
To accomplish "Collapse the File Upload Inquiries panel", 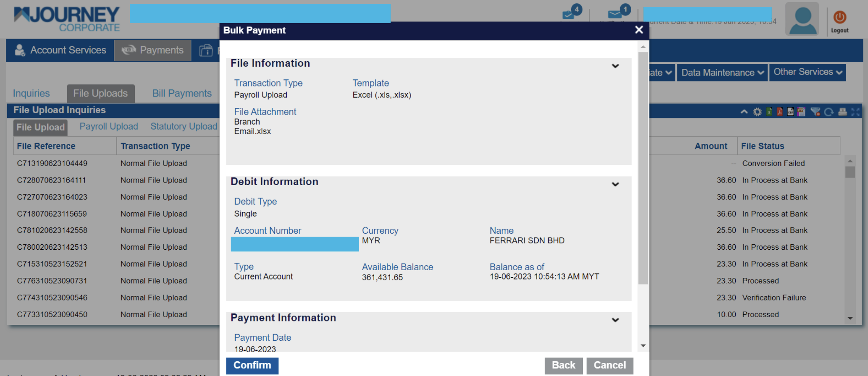I will tap(744, 112).
